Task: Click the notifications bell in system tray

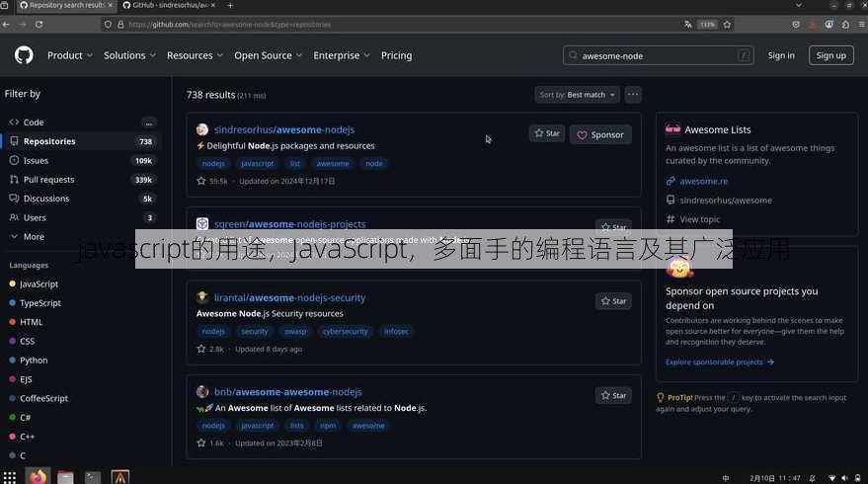Action: point(812,478)
